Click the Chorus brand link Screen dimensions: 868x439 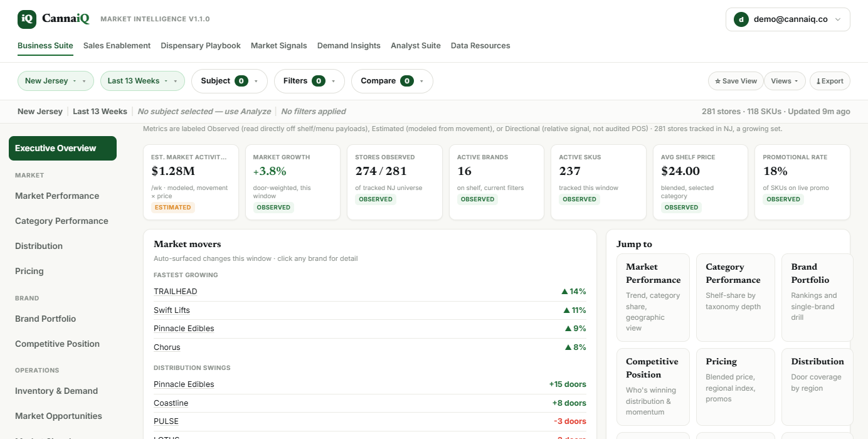click(x=167, y=347)
